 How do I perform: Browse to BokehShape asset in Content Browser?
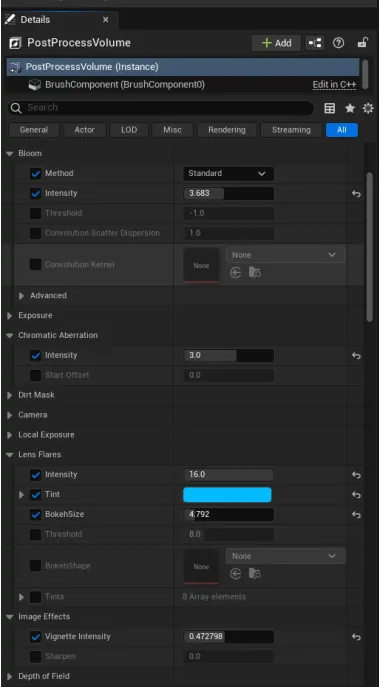[255, 574]
